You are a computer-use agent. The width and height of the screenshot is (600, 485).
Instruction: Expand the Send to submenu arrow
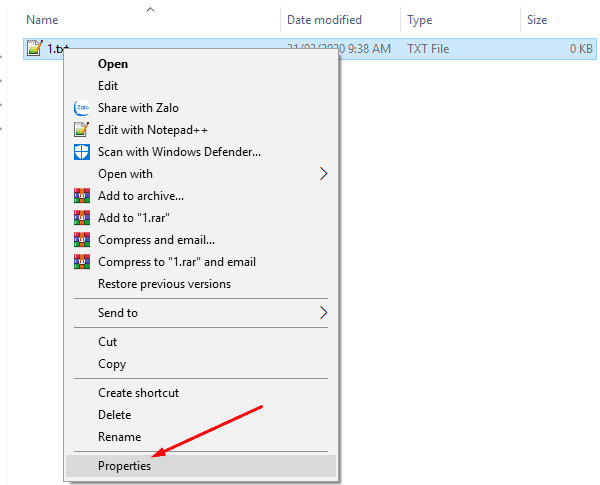(x=323, y=313)
